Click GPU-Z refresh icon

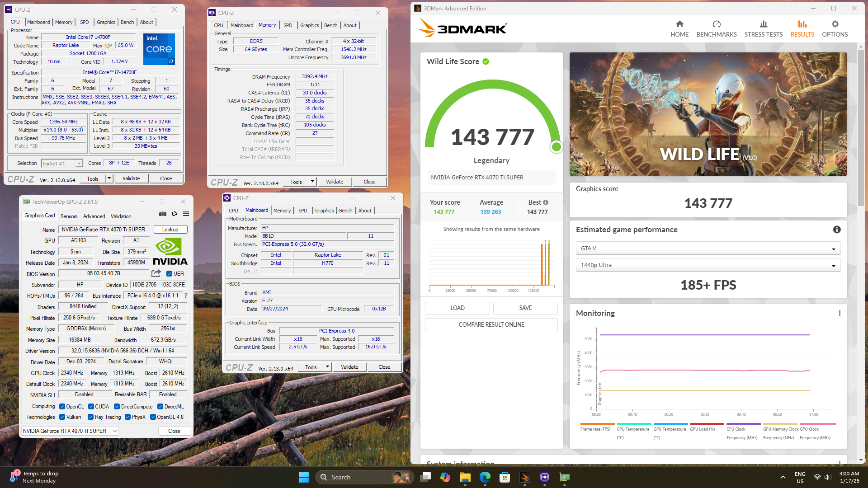(174, 214)
